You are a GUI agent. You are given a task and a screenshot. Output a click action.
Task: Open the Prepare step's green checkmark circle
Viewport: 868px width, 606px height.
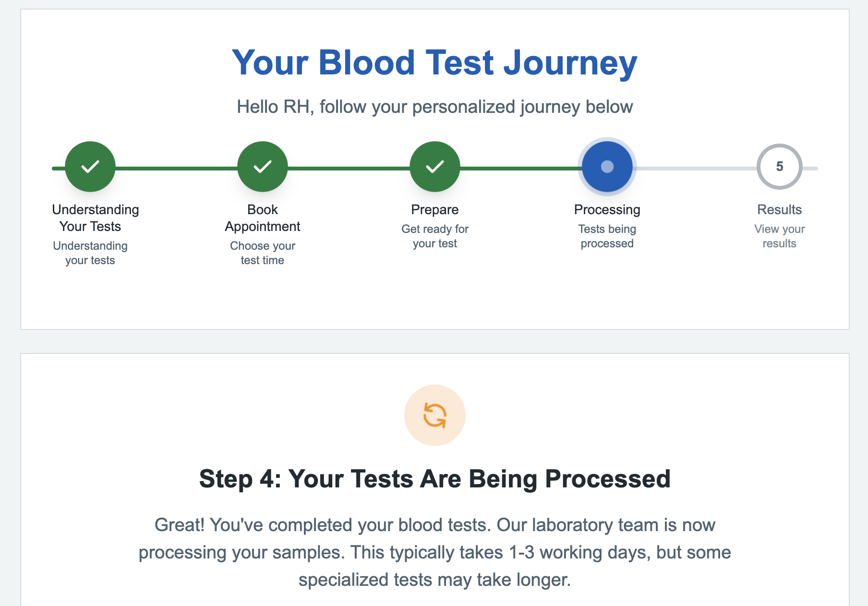(x=435, y=167)
